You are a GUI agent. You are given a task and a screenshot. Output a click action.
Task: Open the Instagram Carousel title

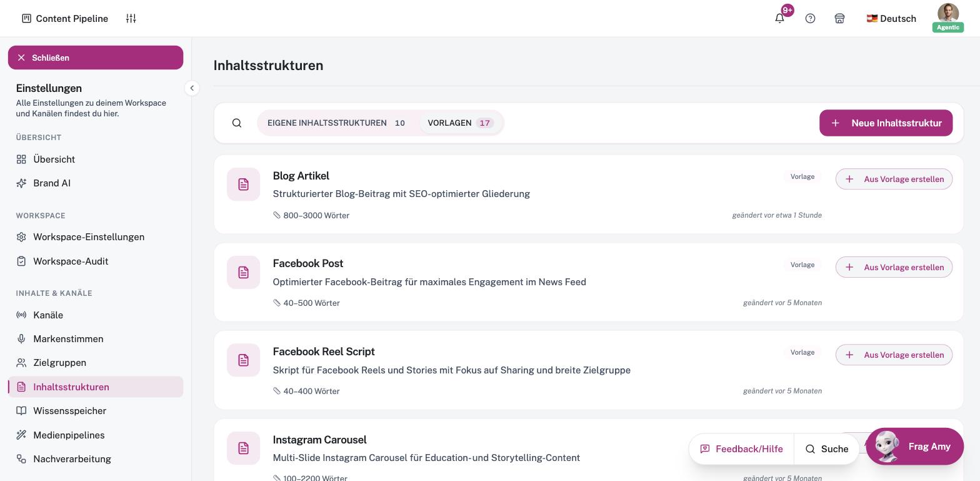(319, 440)
